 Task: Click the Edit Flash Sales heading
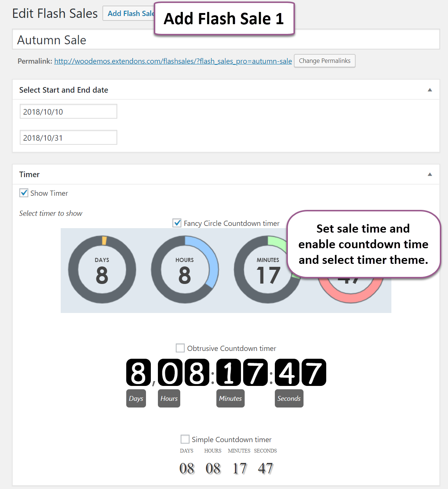54,13
